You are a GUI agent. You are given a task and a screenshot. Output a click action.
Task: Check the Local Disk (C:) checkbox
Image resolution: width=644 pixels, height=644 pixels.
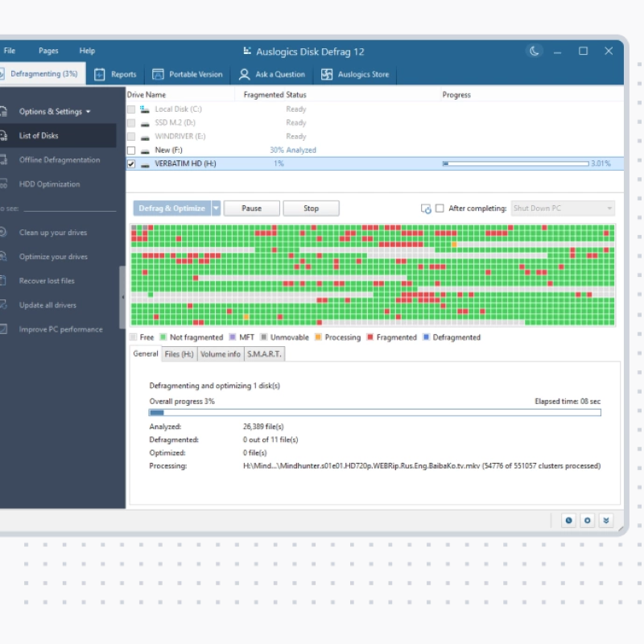point(131,109)
